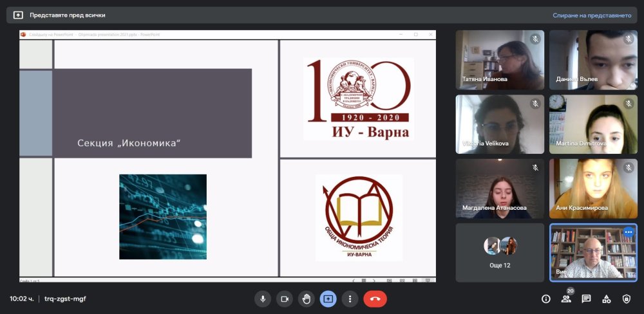This screenshot has height=314, width=644.
Task: Click muted mic indicator on Viktoria Velikova's tile
Action: (535, 104)
